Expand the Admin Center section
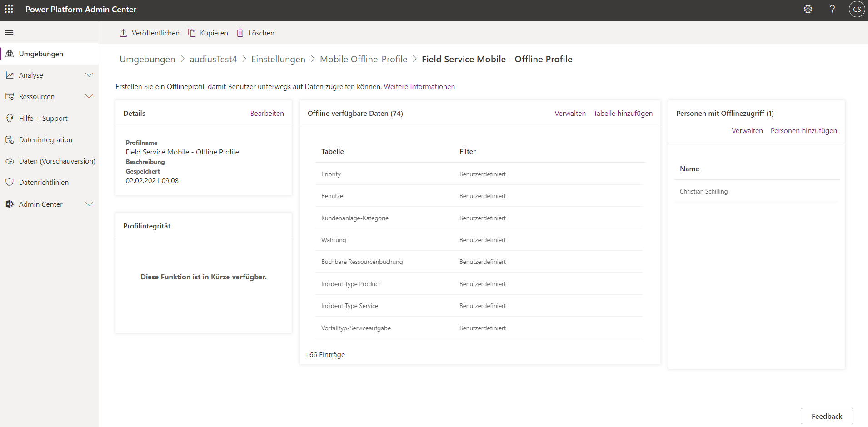Viewport: 868px width, 427px height. [x=89, y=204]
